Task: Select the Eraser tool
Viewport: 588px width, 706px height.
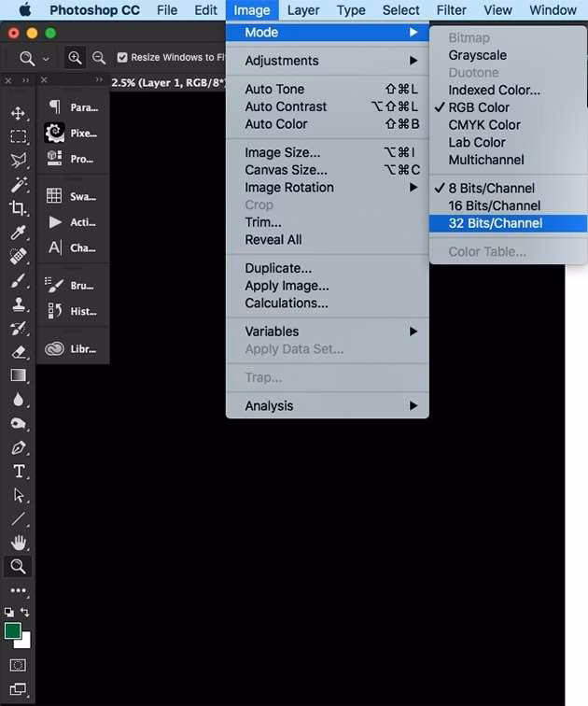Action: click(18, 352)
